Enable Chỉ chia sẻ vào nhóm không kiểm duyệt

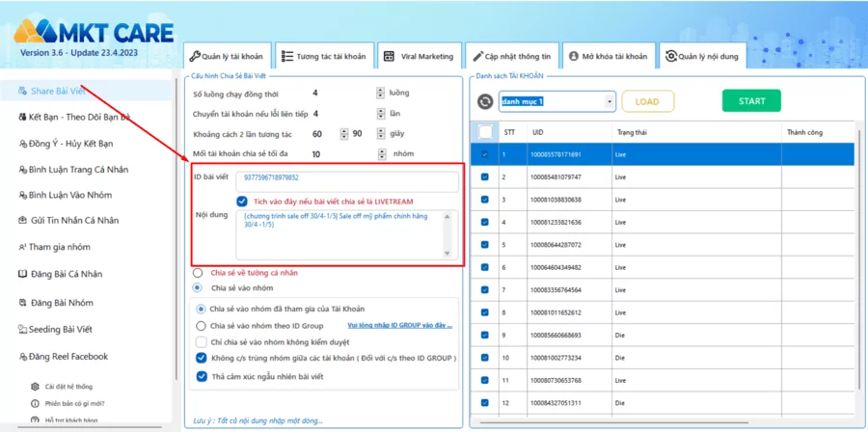202,341
